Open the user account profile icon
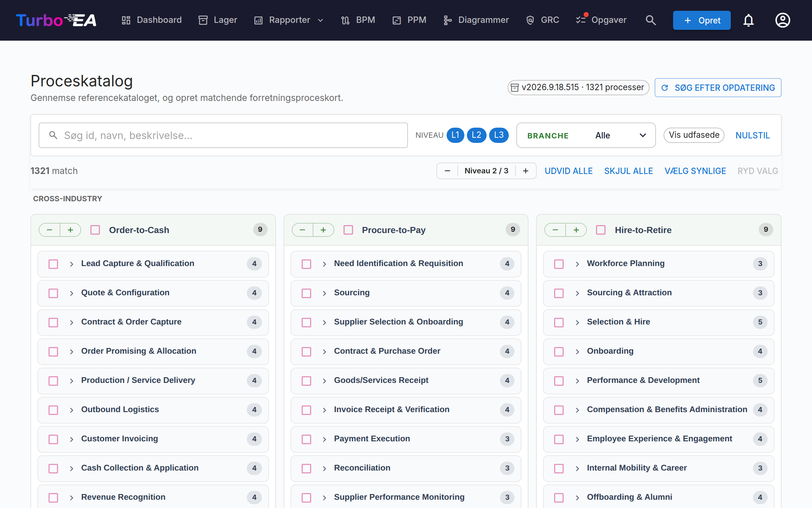 pos(783,20)
